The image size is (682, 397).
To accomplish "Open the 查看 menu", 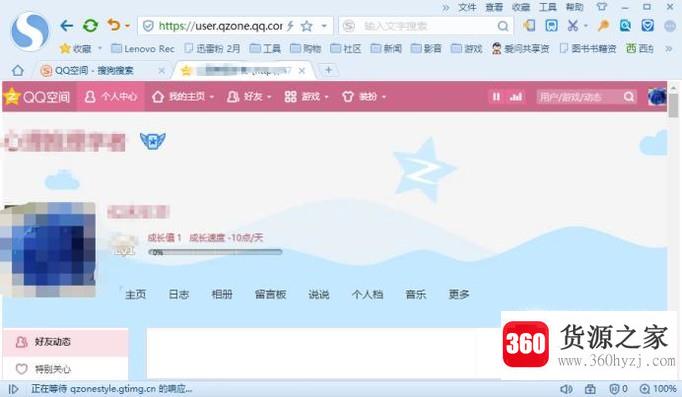I will point(494,7).
